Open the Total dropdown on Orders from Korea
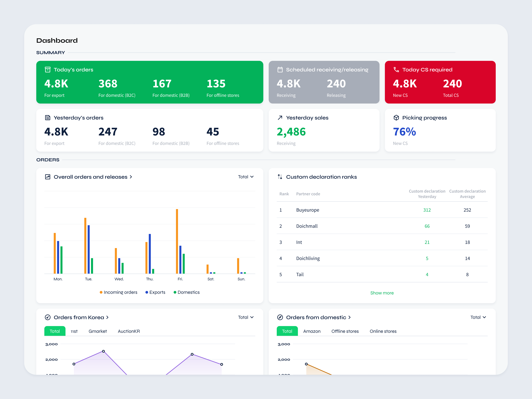 tap(246, 317)
